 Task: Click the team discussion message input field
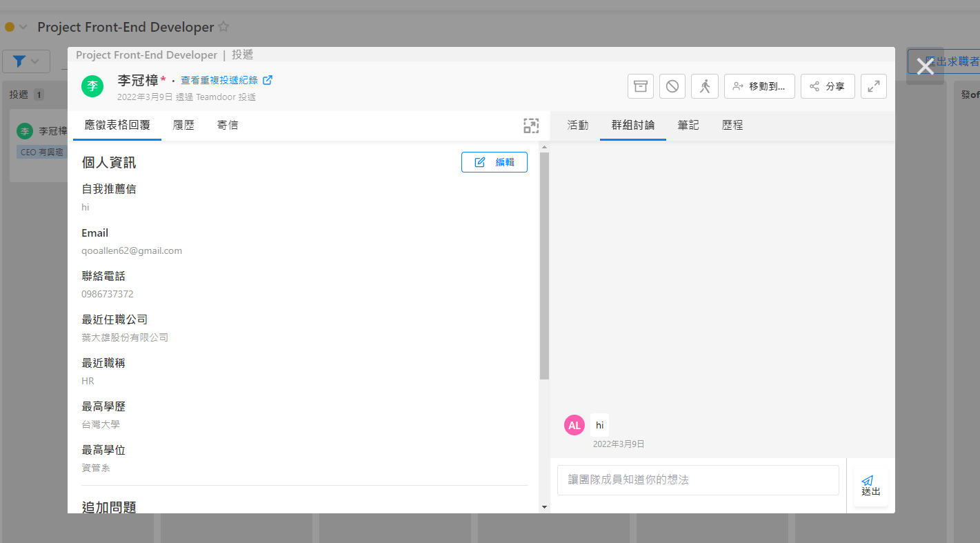point(697,480)
